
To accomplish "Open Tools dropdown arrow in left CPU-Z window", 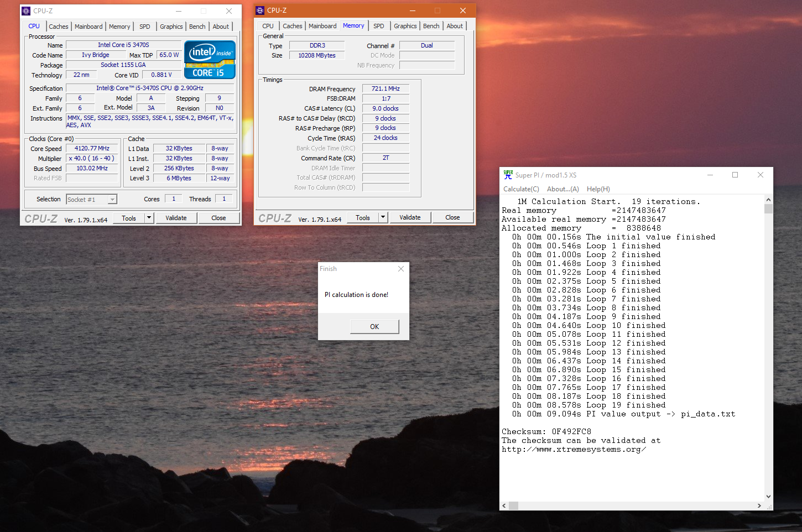I will (x=149, y=218).
